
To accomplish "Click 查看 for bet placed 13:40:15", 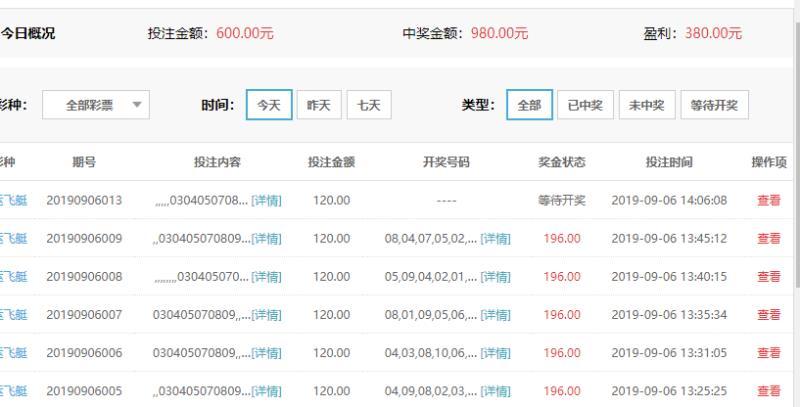I will pyautogui.click(x=768, y=277).
